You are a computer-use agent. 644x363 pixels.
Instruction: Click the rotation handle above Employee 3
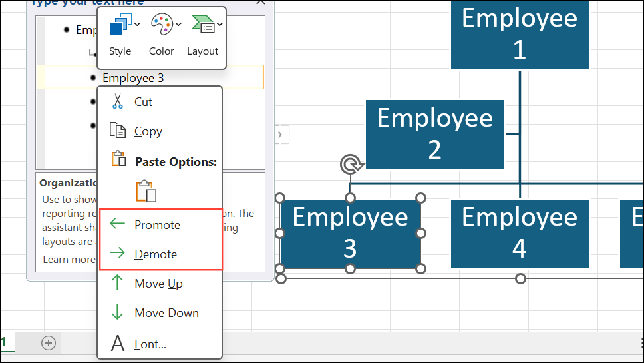pos(349,164)
